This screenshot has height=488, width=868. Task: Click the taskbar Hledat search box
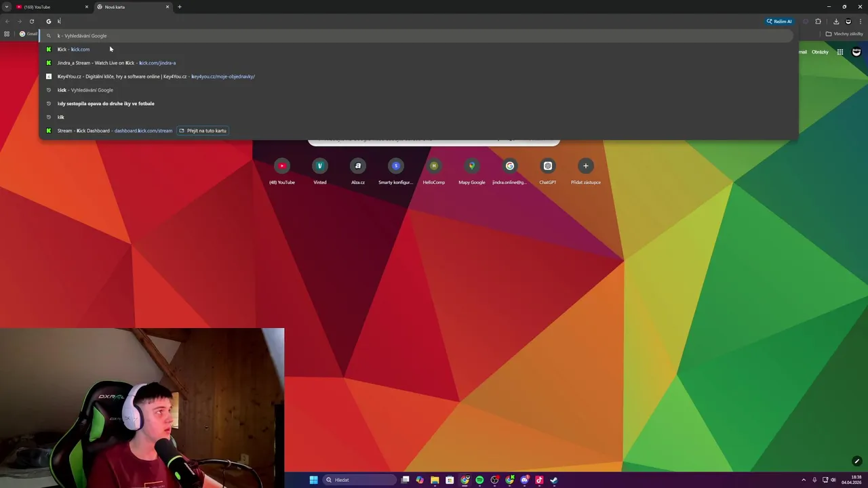tap(359, 480)
